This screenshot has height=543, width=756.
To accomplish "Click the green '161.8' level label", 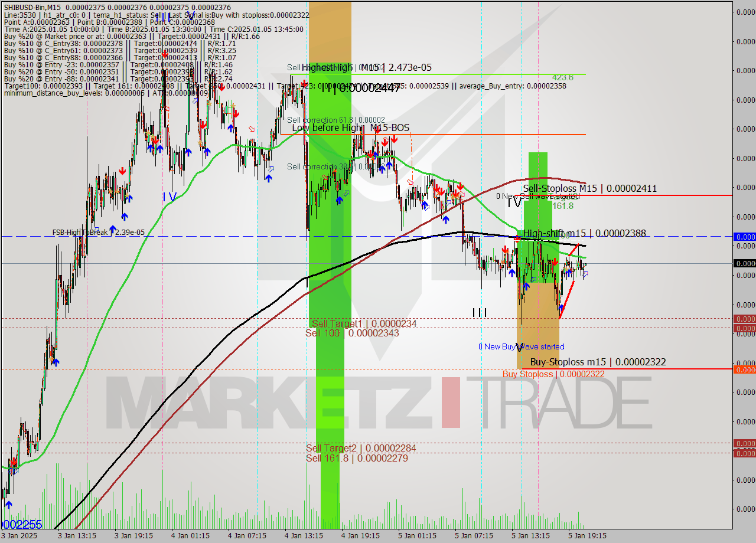I will click(x=563, y=206).
